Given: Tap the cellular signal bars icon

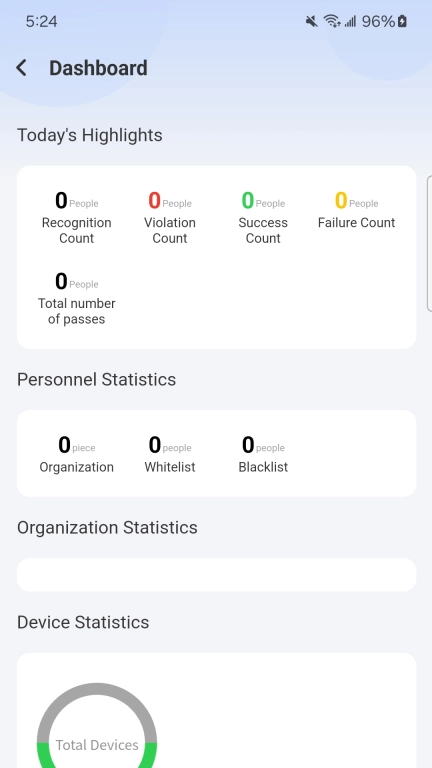Looking at the screenshot, I should pyautogui.click(x=350, y=22).
